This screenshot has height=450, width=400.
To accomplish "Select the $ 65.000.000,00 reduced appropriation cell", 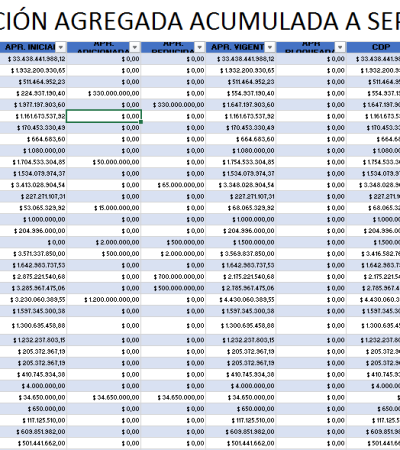I will (x=173, y=185).
